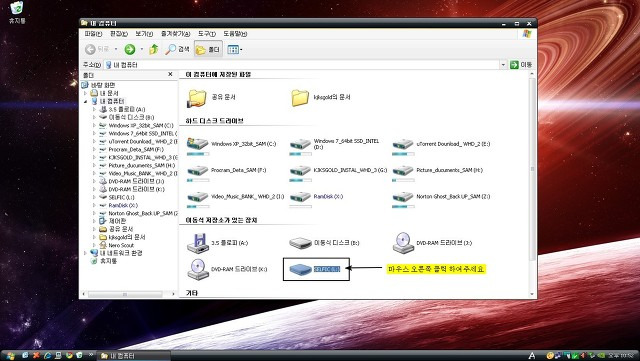Viewport: 640px width, 361px height.
Task: Select the removable disk (B:) icon
Action: tap(300, 243)
